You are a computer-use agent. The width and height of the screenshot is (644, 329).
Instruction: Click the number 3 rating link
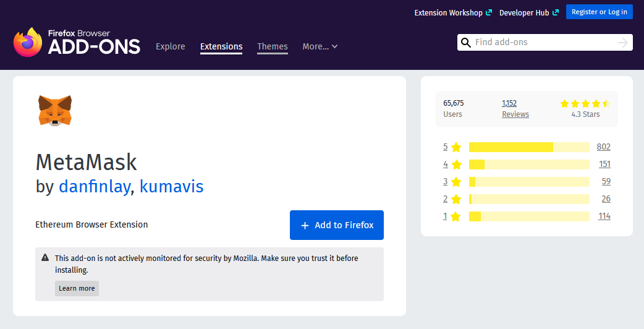pos(445,181)
